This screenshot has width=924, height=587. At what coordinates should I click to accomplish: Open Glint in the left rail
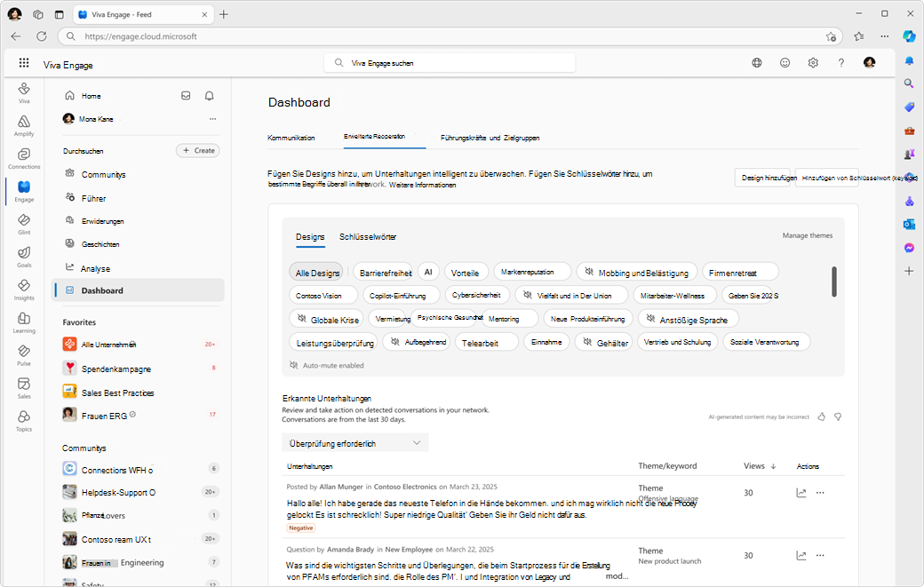coord(24,224)
